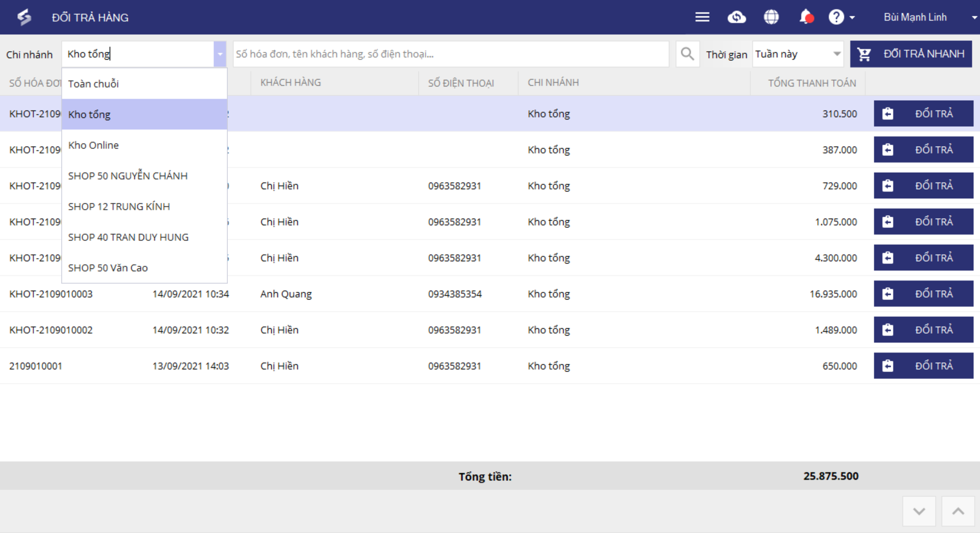Click date '13/09/2021 14:03'

point(190,366)
